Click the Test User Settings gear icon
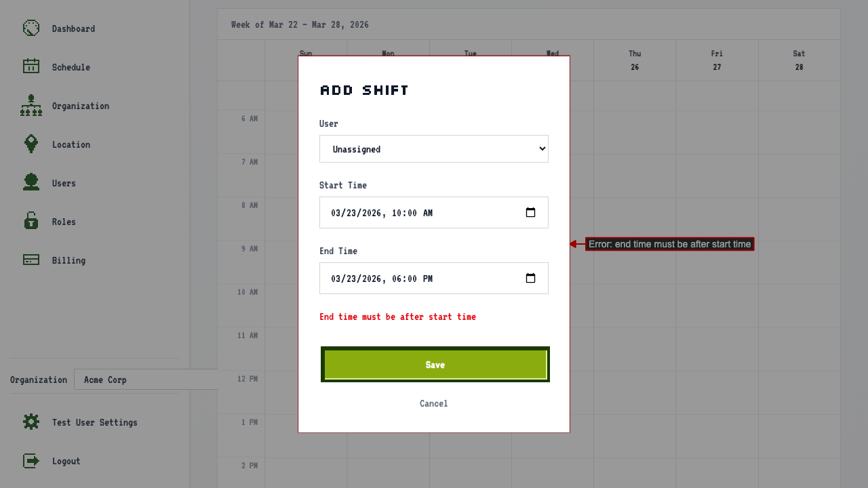Screen dimensions: 868x488 point(31,422)
